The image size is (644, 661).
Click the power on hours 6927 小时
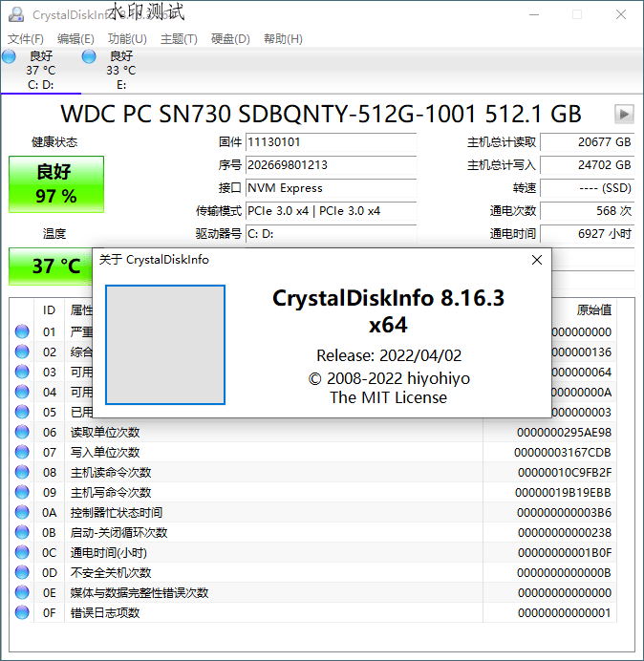[587, 233]
